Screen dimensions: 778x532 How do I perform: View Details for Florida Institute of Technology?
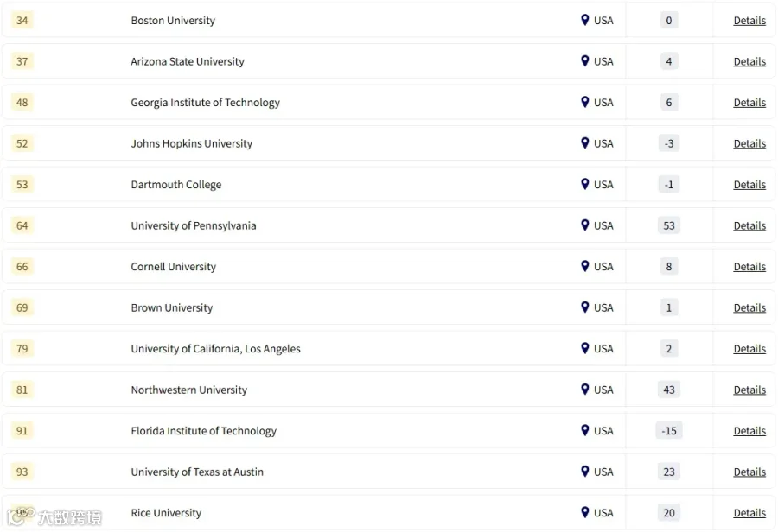click(x=749, y=431)
